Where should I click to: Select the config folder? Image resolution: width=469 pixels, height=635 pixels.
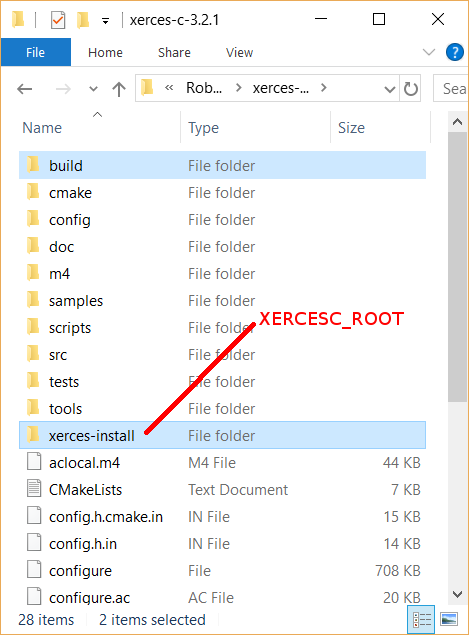tap(222, 219)
